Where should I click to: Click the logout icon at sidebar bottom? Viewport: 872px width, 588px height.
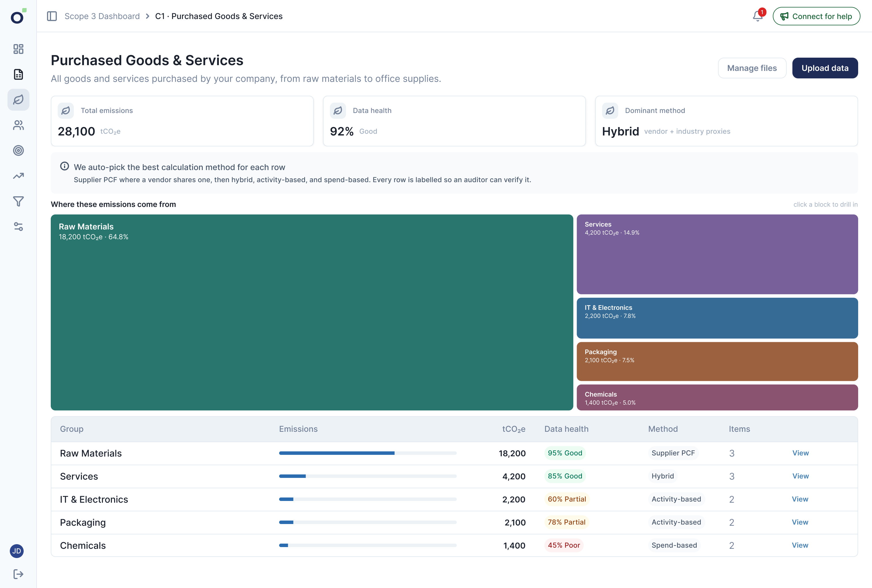pos(18,574)
